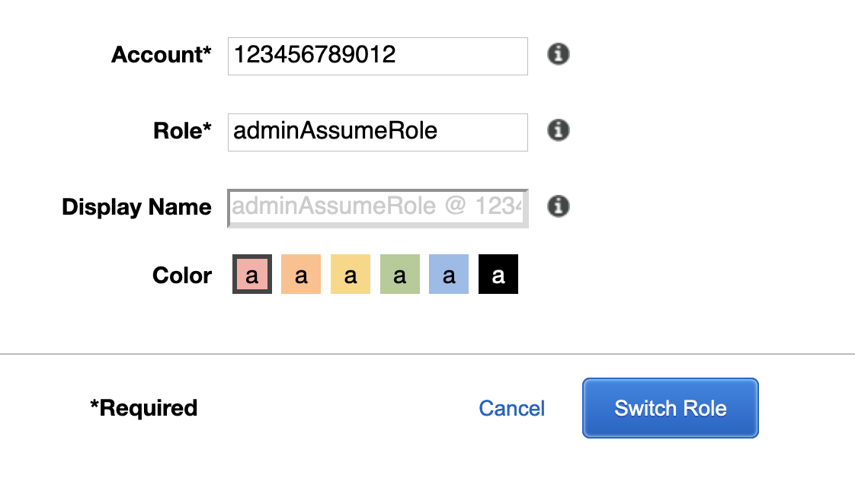Select the yellow color swatch
855x504 pixels.
tap(351, 273)
